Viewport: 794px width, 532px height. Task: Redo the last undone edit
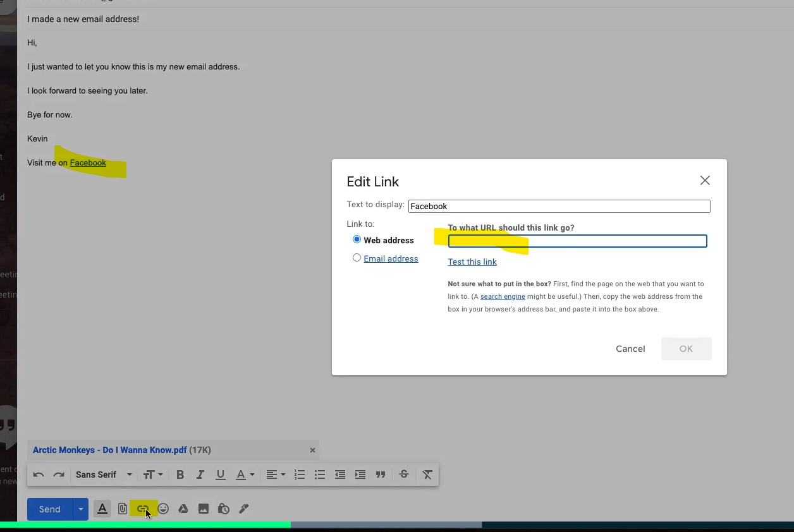click(x=59, y=475)
